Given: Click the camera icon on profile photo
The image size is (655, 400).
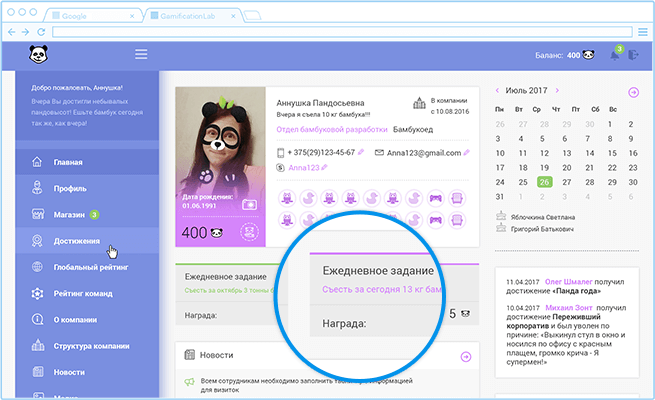Looking at the screenshot, I should pos(249,205).
